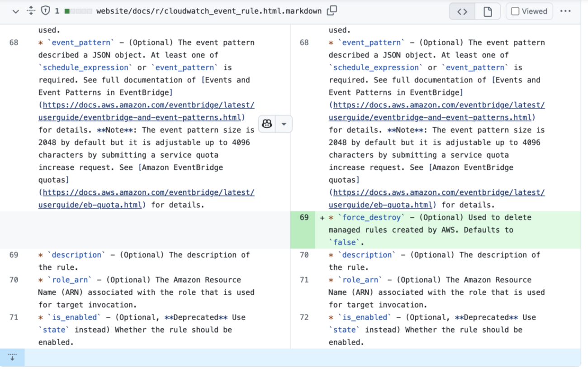Screen dimensions: 588x369
Task: Select added line number 69
Action: point(304,217)
